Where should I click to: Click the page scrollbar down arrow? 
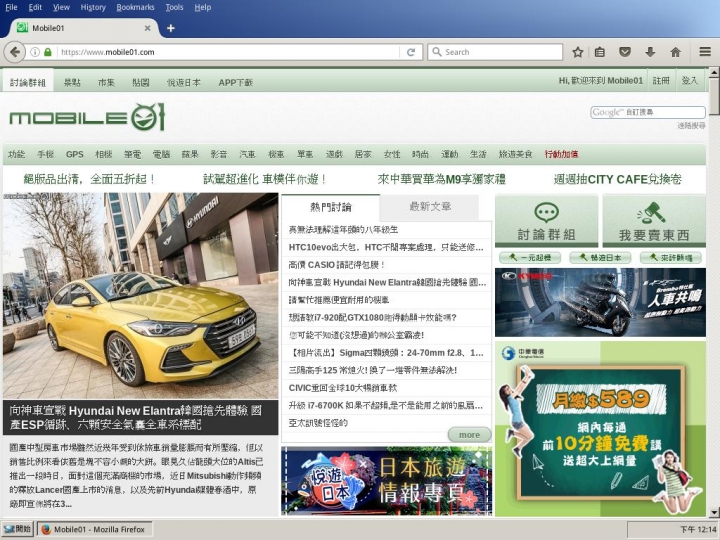point(714,512)
